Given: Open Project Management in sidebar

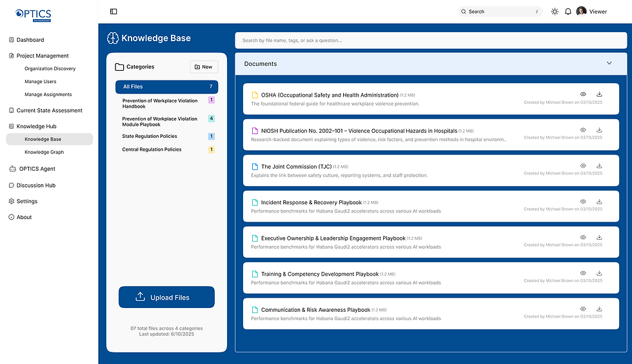Looking at the screenshot, I should click(x=43, y=56).
